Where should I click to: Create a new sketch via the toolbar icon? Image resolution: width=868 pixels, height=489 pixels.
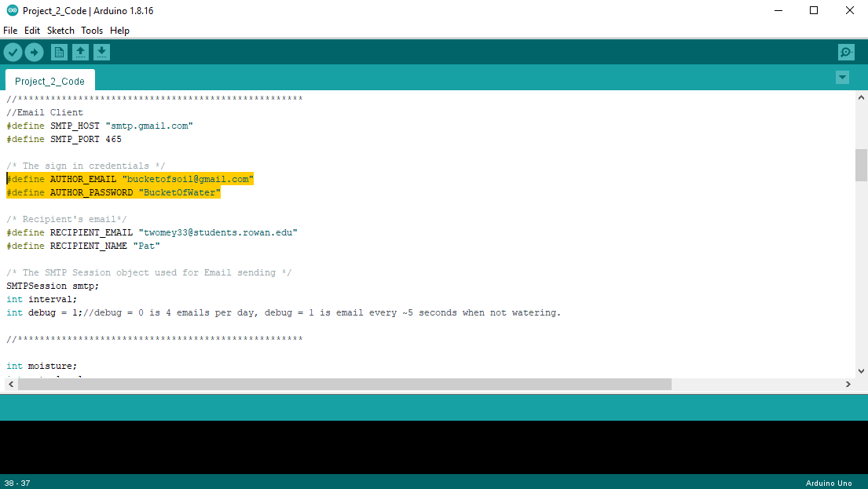[x=59, y=52]
